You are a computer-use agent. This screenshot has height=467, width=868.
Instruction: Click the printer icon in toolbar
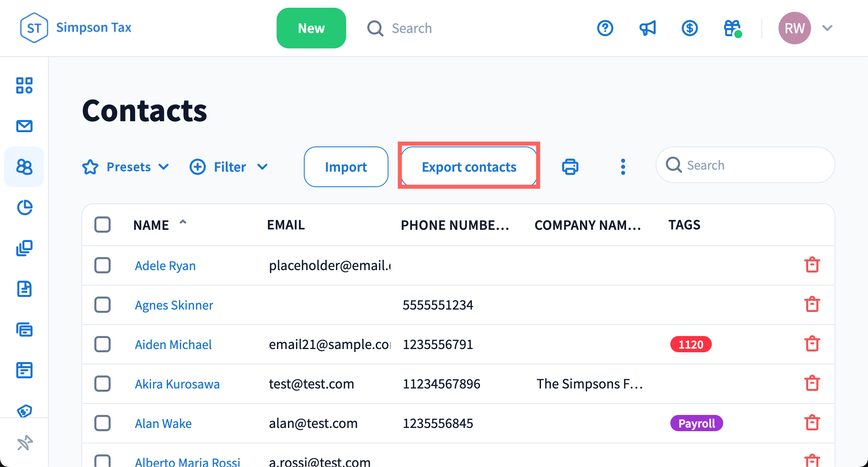[570, 167]
